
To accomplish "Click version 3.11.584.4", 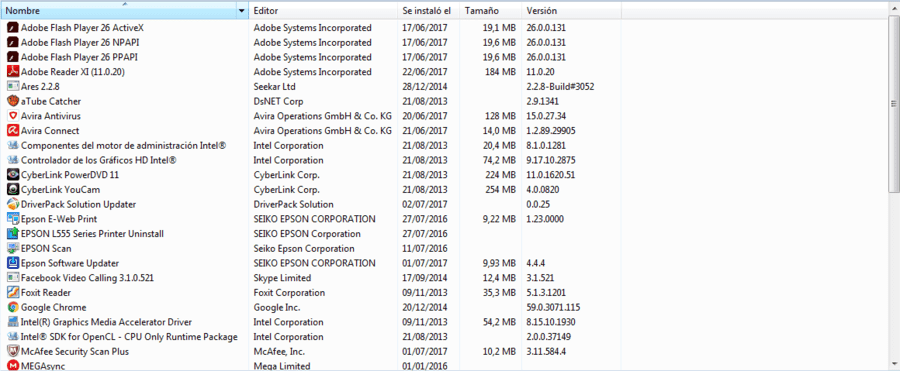I will click(x=546, y=351).
